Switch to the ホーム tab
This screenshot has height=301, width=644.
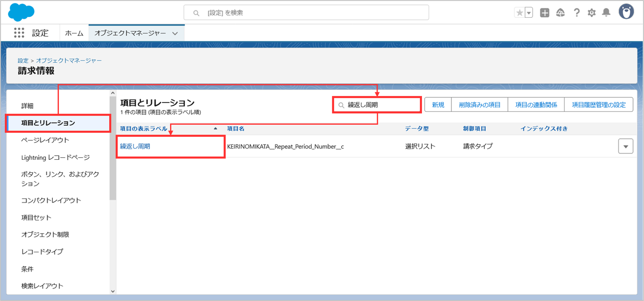tap(74, 33)
